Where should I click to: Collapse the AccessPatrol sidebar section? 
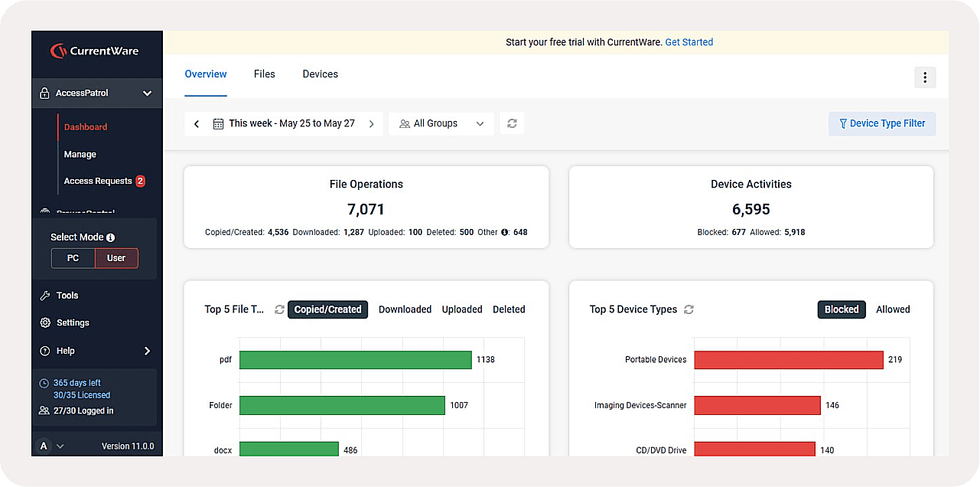pyautogui.click(x=147, y=93)
